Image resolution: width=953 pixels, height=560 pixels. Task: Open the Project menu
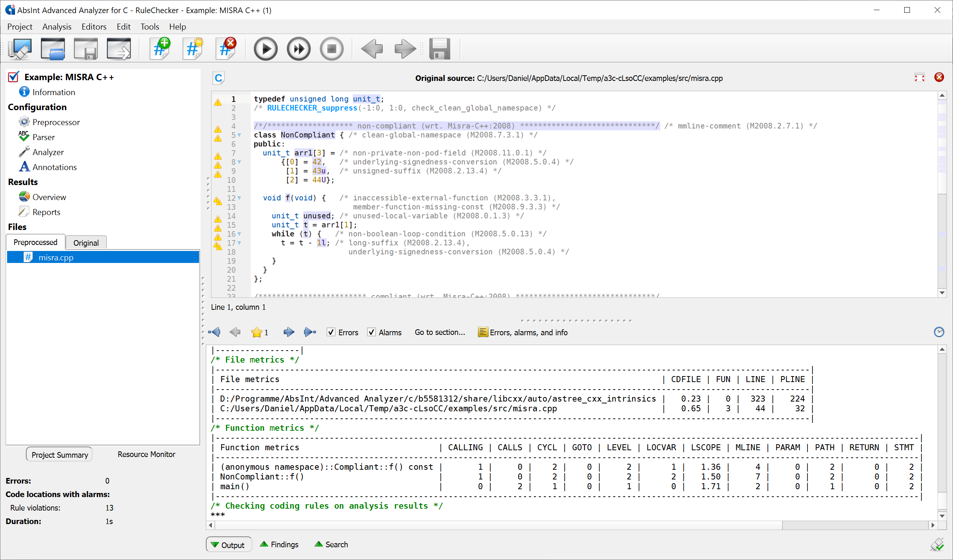(x=19, y=27)
